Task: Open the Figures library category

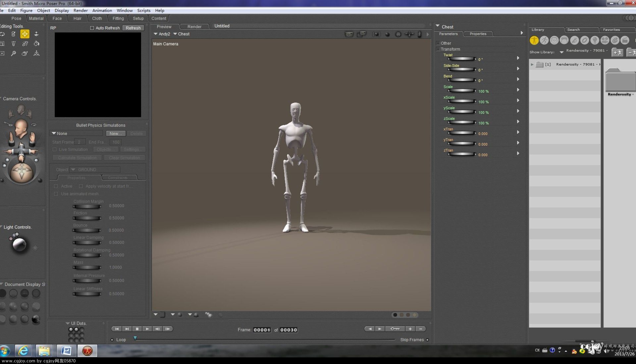Action: coord(534,40)
